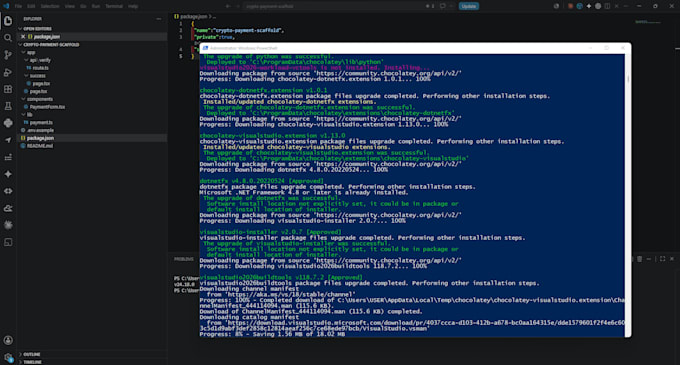Collapse the lib folder
680x365 pixels.
coord(23,115)
